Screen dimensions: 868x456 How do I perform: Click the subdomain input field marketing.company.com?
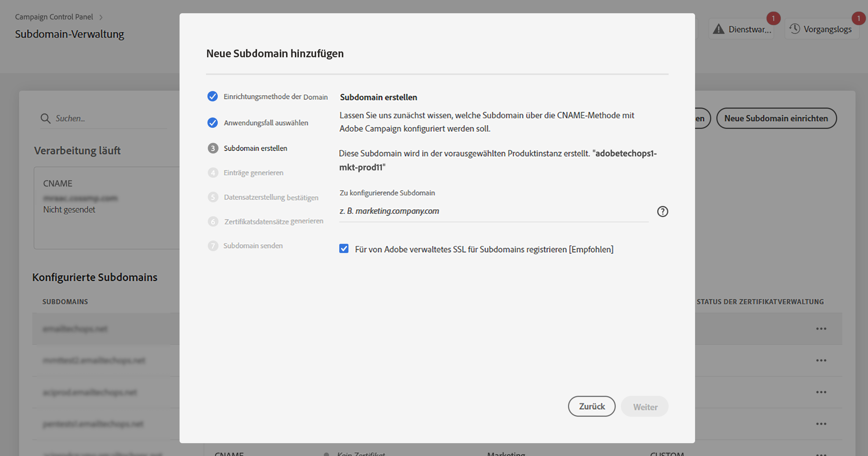point(493,211)
